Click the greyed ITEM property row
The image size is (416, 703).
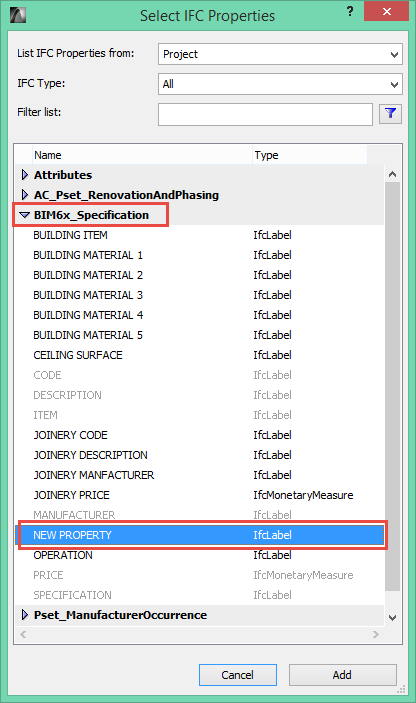[x=200, y=415]
